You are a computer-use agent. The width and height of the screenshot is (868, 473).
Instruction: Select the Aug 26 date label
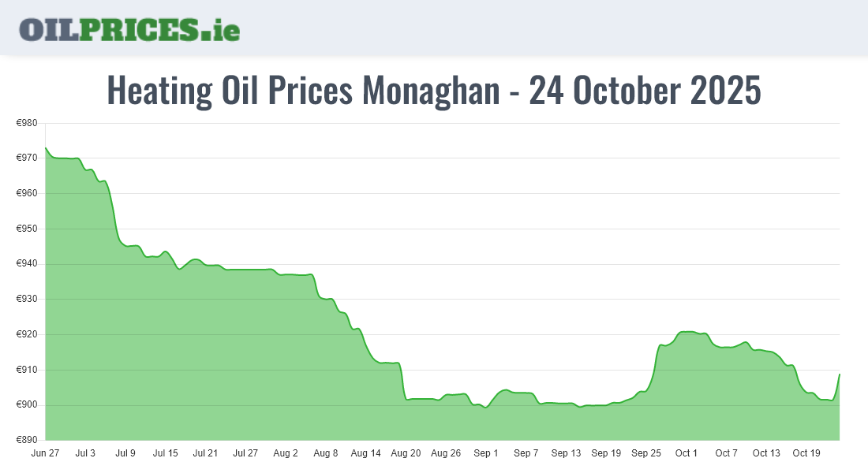[x=446, y=453]
